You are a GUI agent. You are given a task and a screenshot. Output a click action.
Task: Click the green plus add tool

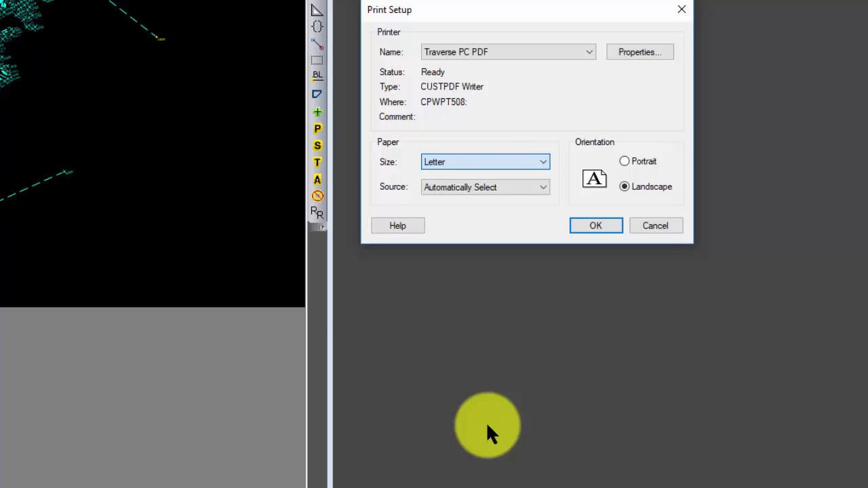317,112
